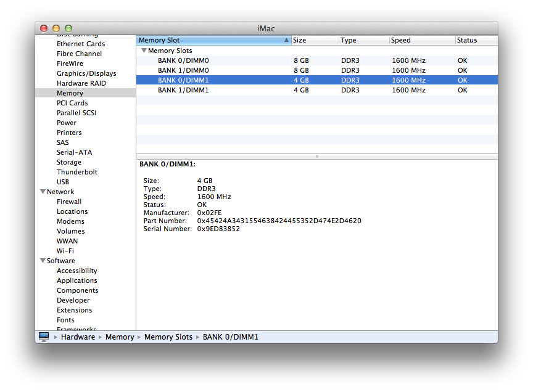The height and width of the screenshot is (392, 533).
Task: Open Locations in the sidebar
Action: point(72,211)
